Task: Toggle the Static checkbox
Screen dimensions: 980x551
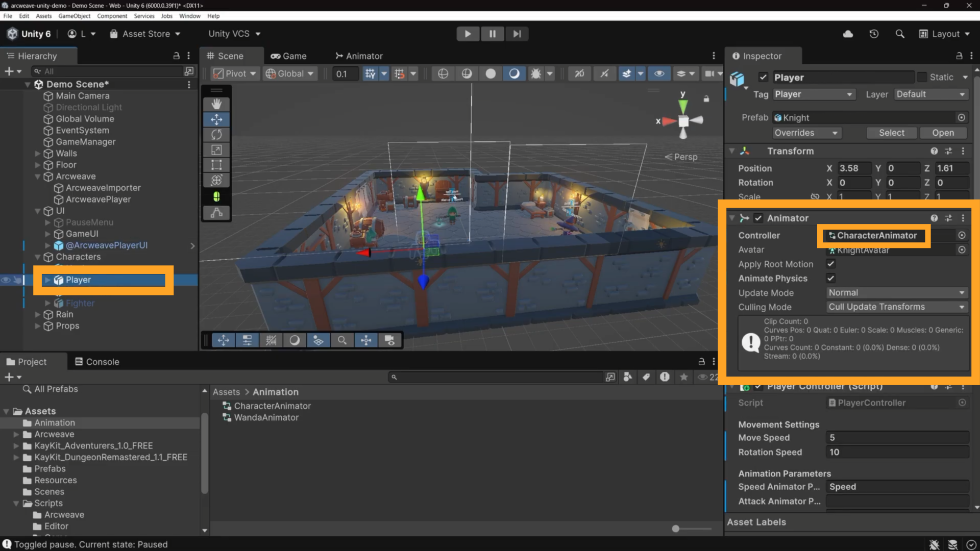Action: (x=922, y=77)
